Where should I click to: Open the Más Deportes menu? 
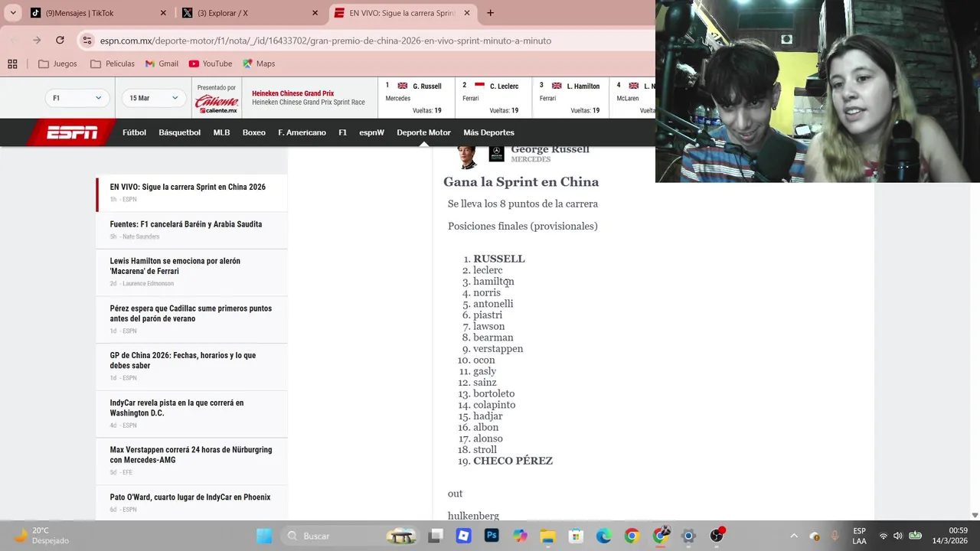click(x=488, y=132)
